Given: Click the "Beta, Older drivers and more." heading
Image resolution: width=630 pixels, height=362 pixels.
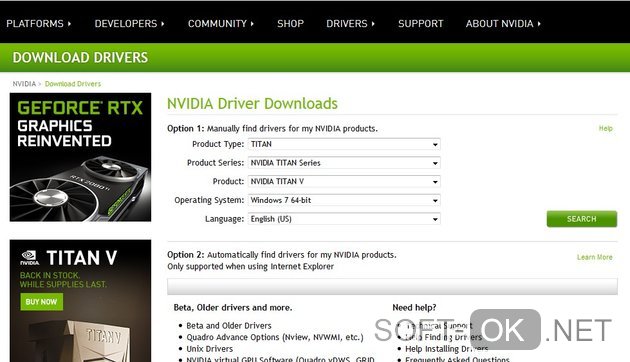Looking at the screenshot, I should 233,308.
